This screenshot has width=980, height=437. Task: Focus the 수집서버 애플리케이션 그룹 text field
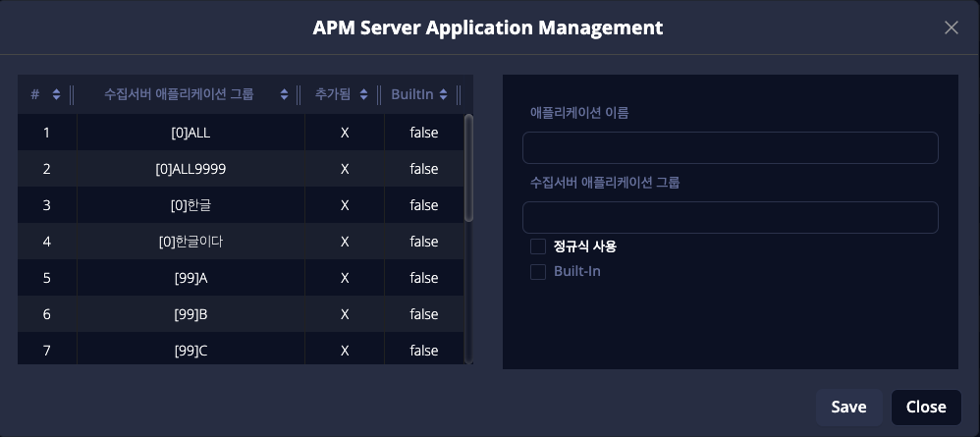pos(730,218)
